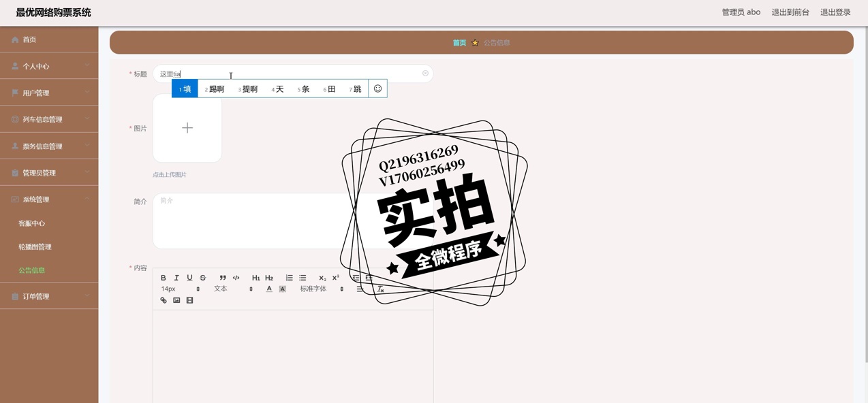Insert a video into the editor

click(189, 300)
